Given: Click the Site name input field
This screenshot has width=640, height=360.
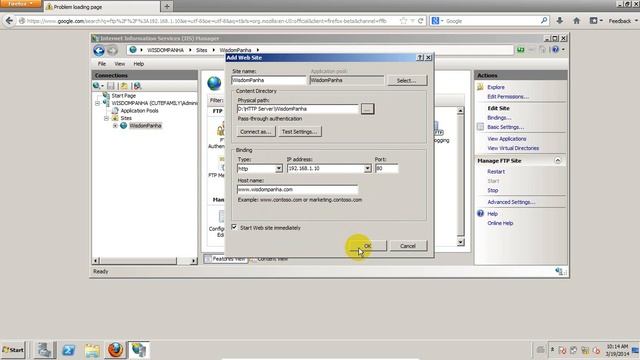Looking at the screenshot, I should click(268, 80).
